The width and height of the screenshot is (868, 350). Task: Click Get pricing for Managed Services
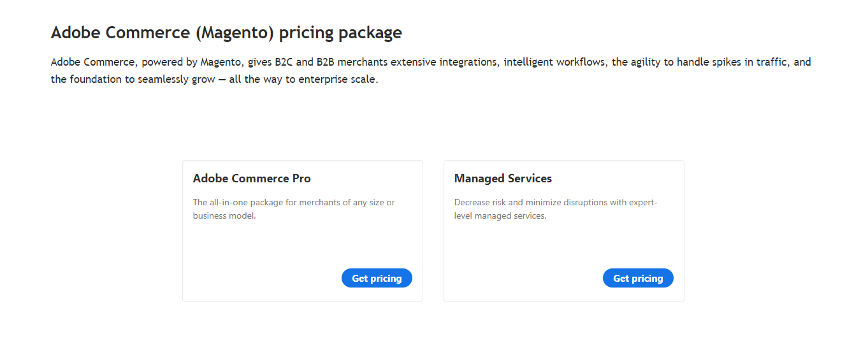click(638, 278)
